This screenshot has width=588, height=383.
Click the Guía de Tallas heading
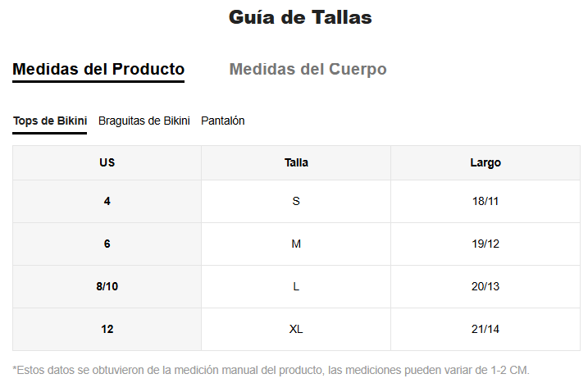[300, 17]
